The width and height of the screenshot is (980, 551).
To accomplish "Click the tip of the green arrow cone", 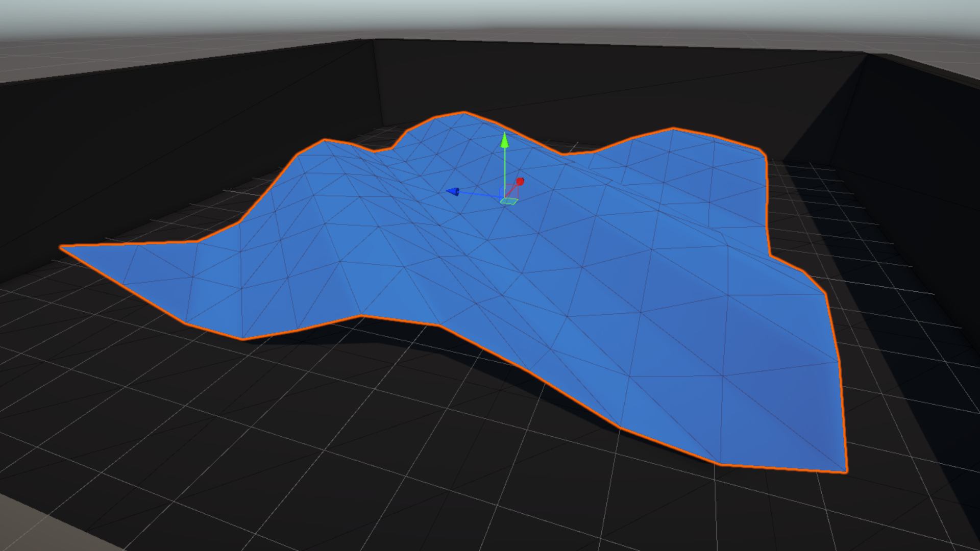I will (504, 134).
